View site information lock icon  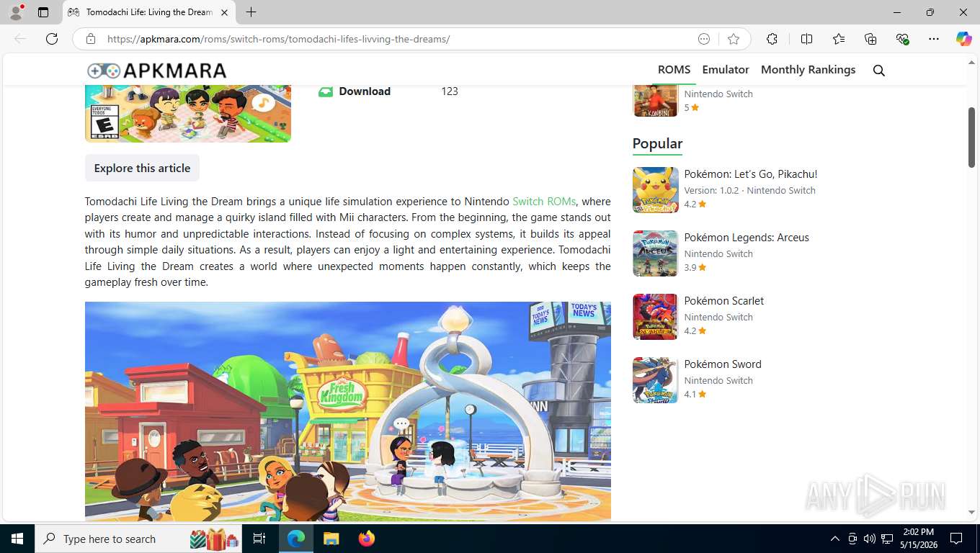91,39
